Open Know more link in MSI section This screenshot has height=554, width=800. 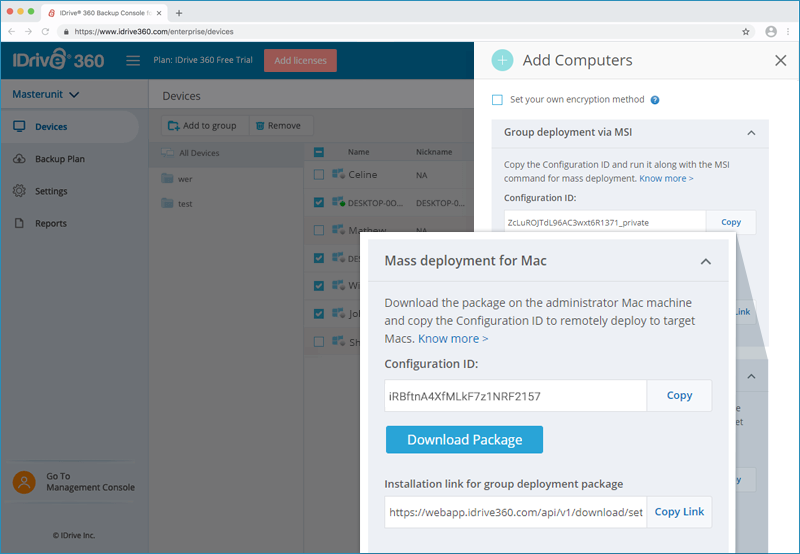[666, 179]
